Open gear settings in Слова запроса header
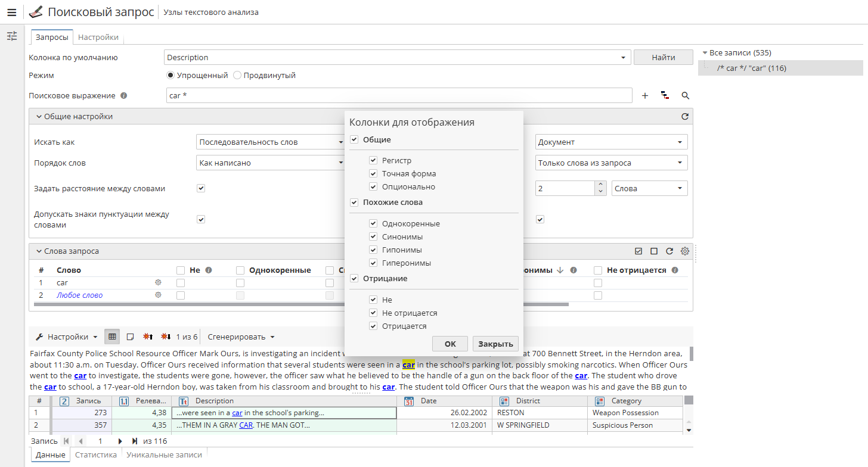Viewport: 868px width, 467px height. [685, 251]
